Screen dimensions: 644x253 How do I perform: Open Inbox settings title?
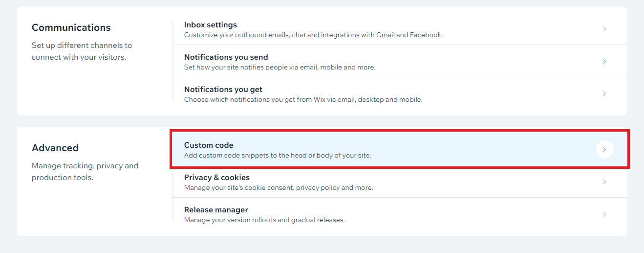point(210,25)
